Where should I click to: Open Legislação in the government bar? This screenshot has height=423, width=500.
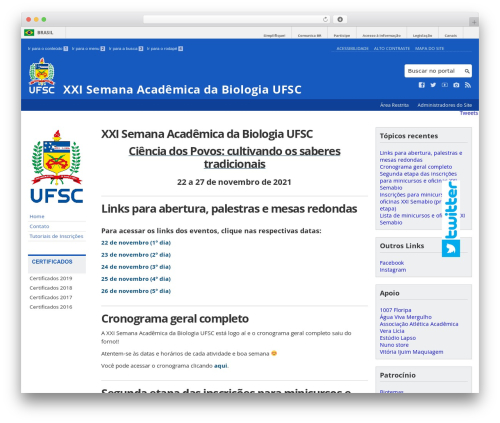[x=422, y=35]
